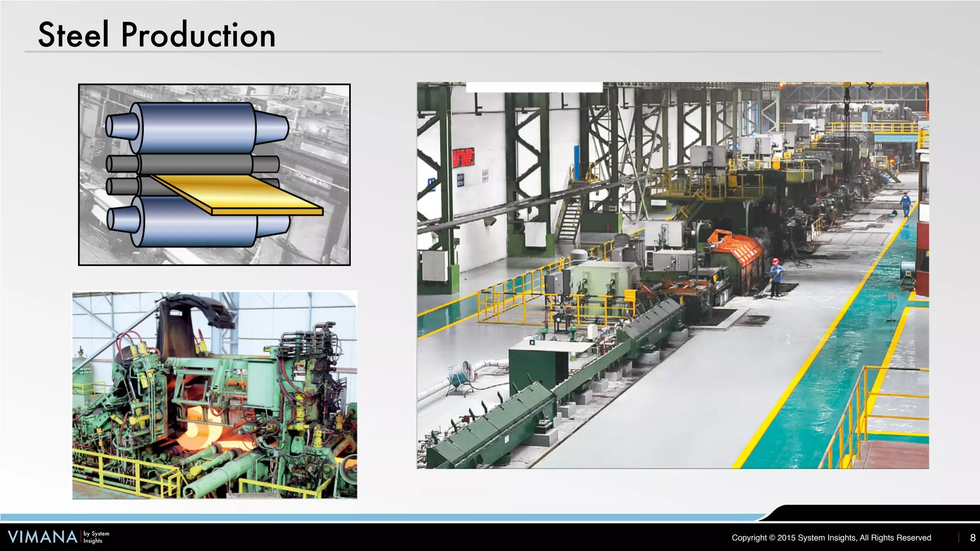Screen dimensions: 980x551
Task: Click the VIMANA logo
Action: [x=42, y=537]
